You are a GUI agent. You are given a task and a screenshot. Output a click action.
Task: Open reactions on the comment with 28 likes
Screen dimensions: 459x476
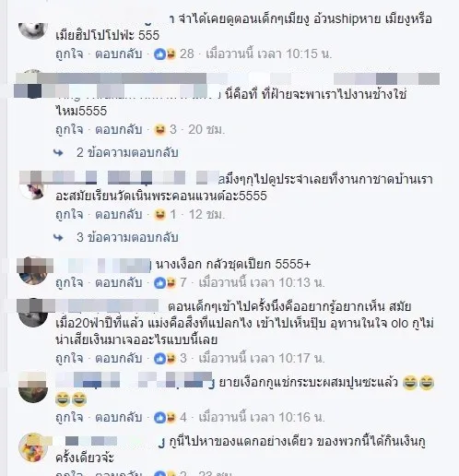click(x=165, y=54)
